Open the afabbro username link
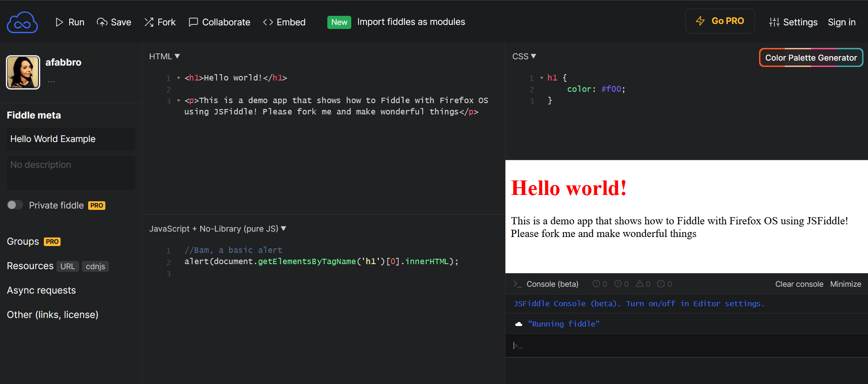868x384 pixels. 63,62
